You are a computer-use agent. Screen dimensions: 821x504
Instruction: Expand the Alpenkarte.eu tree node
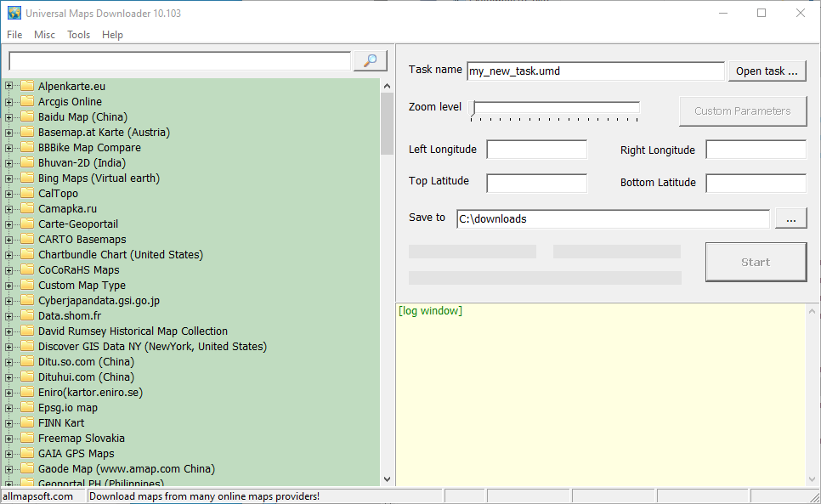(8, 86)
